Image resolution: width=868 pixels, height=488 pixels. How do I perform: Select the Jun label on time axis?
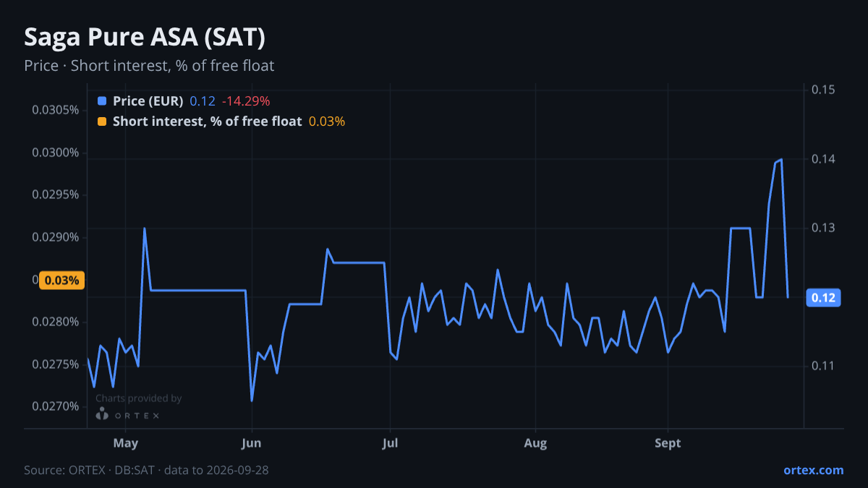point(252,443)
